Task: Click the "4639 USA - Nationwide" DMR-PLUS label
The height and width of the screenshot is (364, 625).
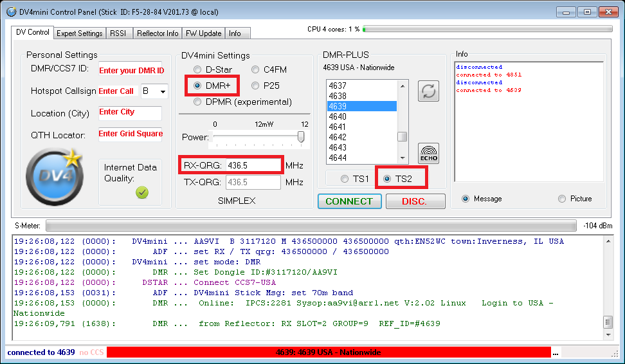Action: pyautogui.click(x=358, y=68)
